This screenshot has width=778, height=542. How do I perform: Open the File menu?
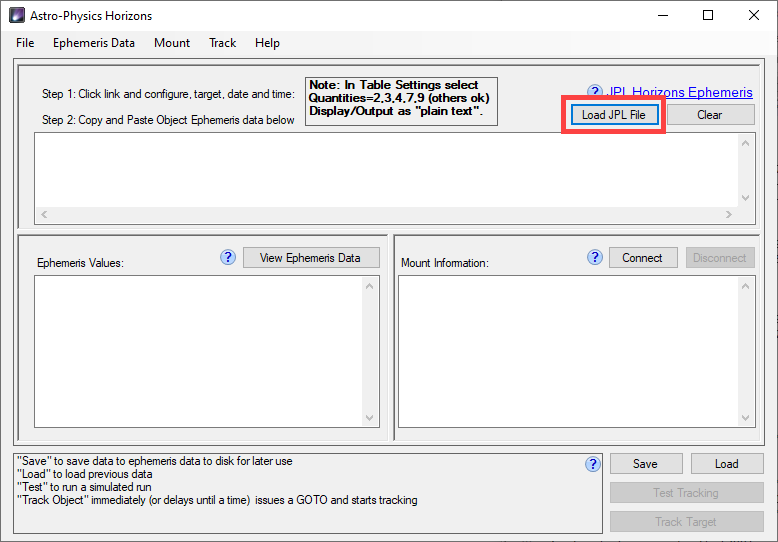pyautogui.click(x=25, y=43)
